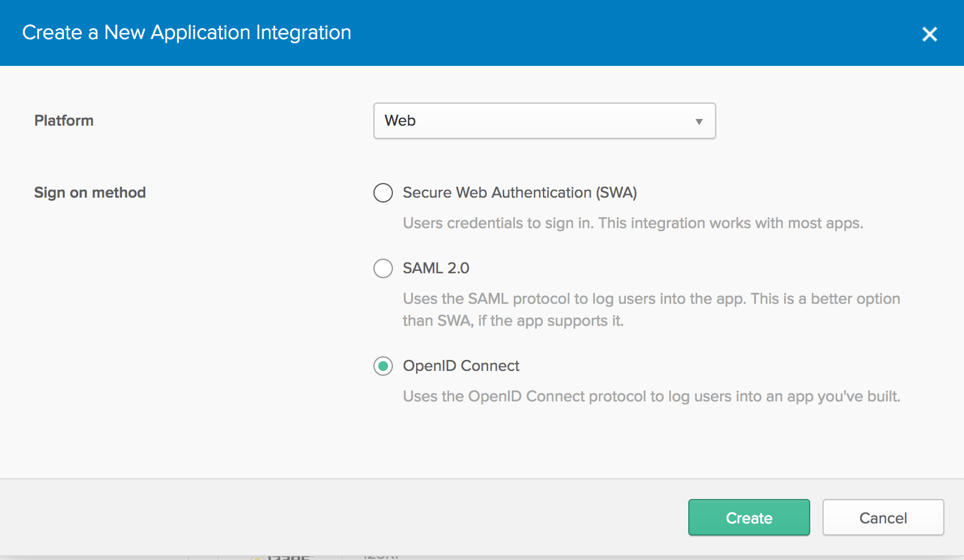Click the SAML protocol description text

pyautogui.click(x=651, y=299)
